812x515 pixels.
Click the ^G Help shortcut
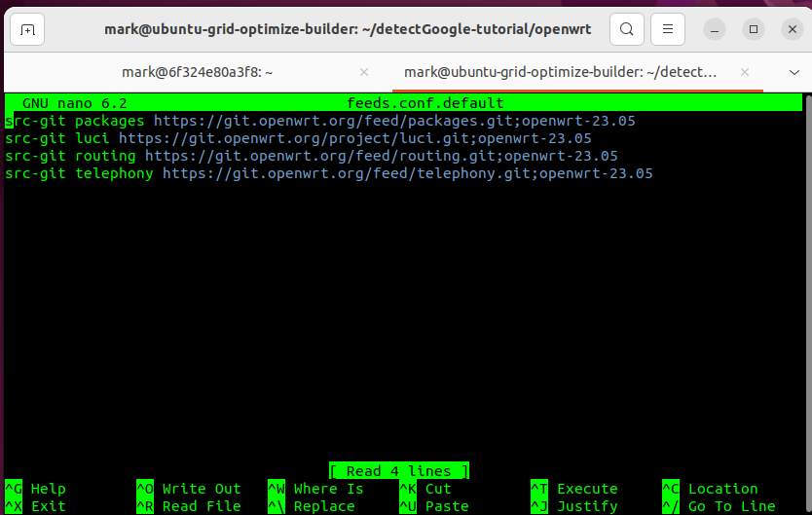[x=35, y=489]
